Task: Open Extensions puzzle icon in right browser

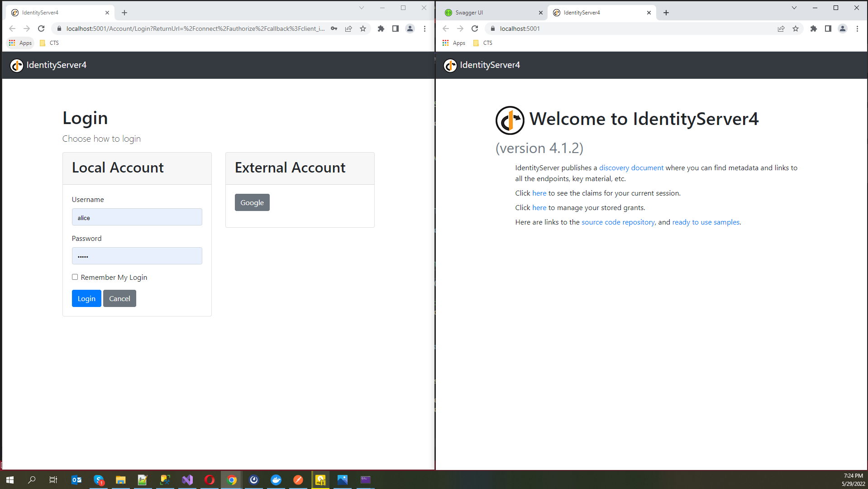Action: click(x=814, y=29)
